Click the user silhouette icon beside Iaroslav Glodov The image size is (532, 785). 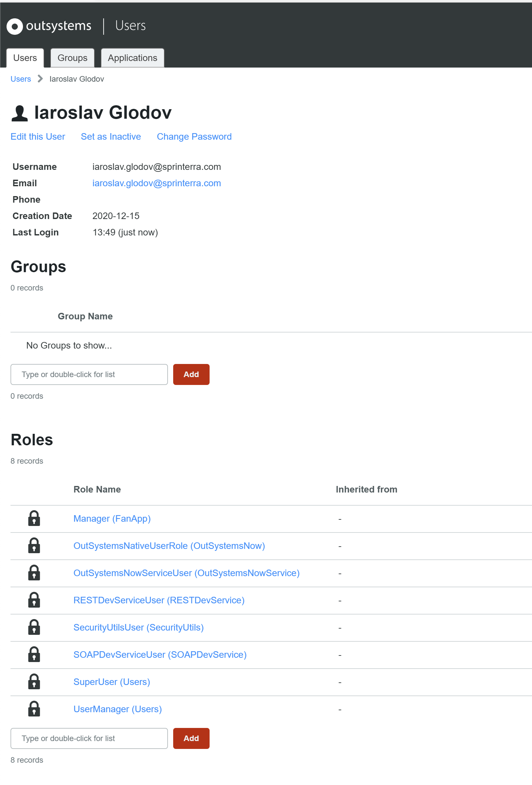tap(20, 113)
